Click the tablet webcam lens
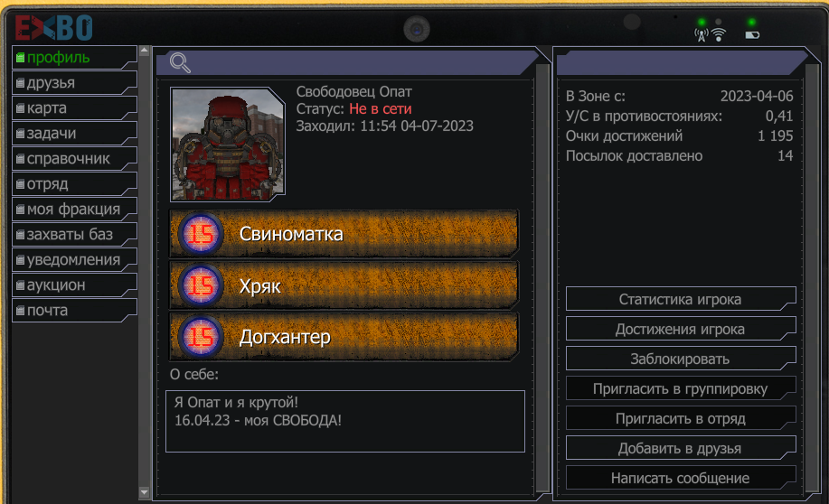The image size is (829, 504). pyautogui.click(x=417, y=29)
